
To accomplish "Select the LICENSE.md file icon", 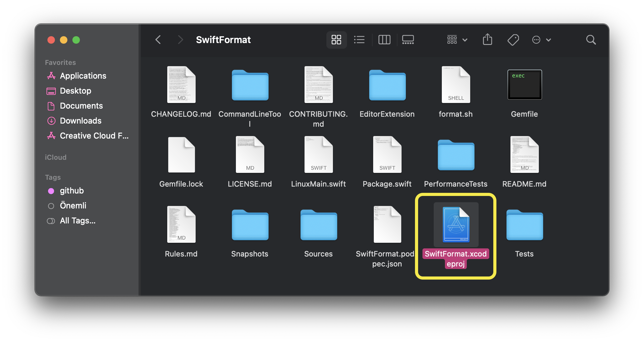I will tap(250, 154).
